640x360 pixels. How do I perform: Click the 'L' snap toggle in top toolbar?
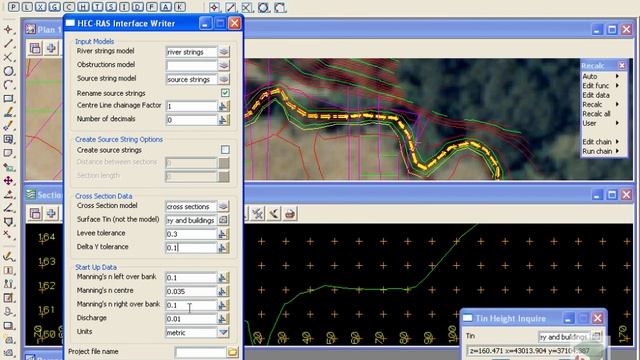click(x=27, y=7)
